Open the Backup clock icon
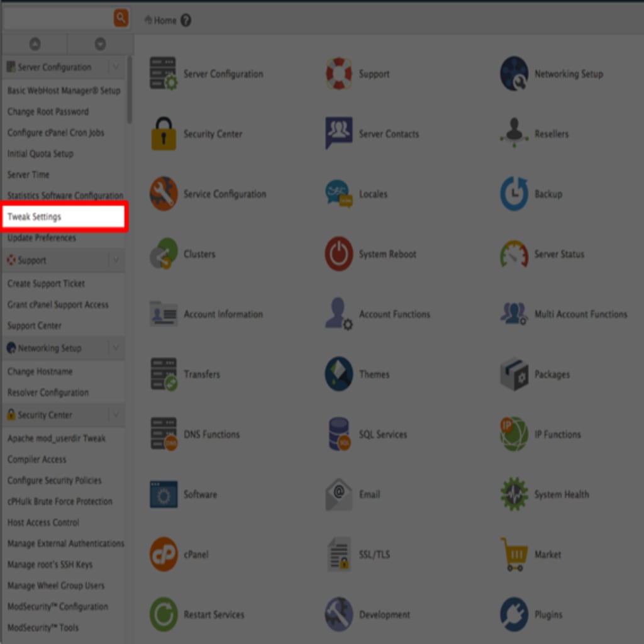 pyautogui.click(x=514, y=194)
